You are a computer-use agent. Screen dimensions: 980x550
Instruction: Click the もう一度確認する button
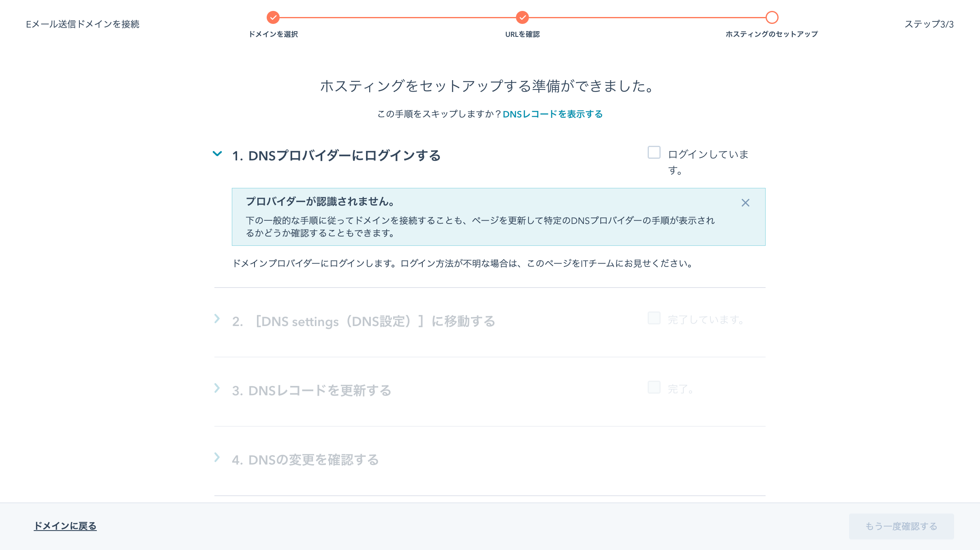tap(901, 526)
